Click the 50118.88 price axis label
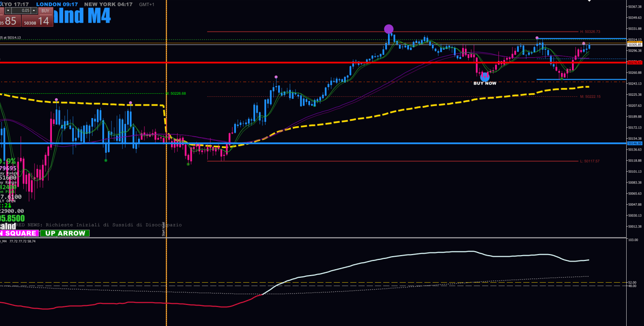This screenshot has width=644, height=326. pyautogui.click(x=635, y=160)
